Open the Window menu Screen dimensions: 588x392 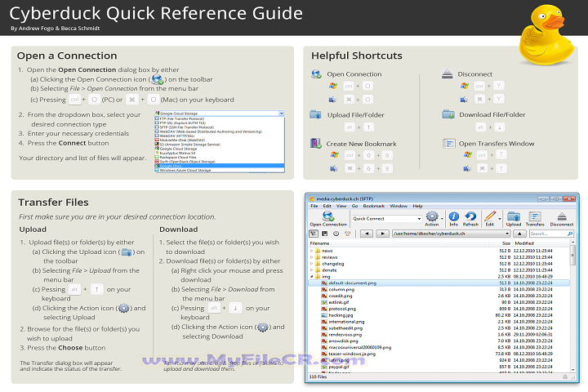(x=399, y=206)
